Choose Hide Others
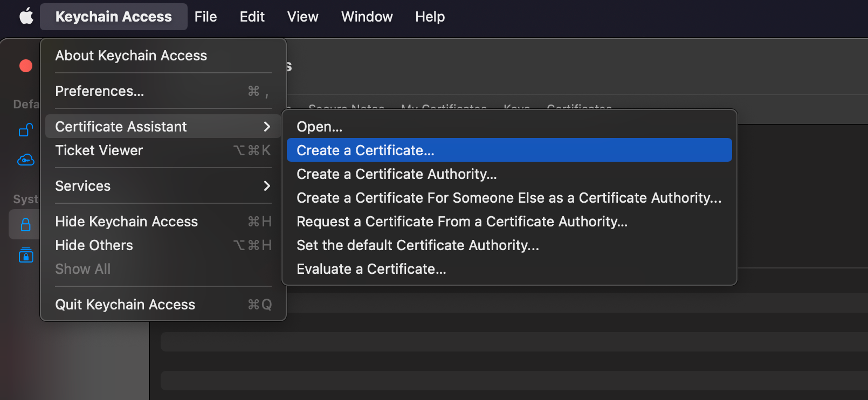Viewport: 868px width, 400px height. 163,245
